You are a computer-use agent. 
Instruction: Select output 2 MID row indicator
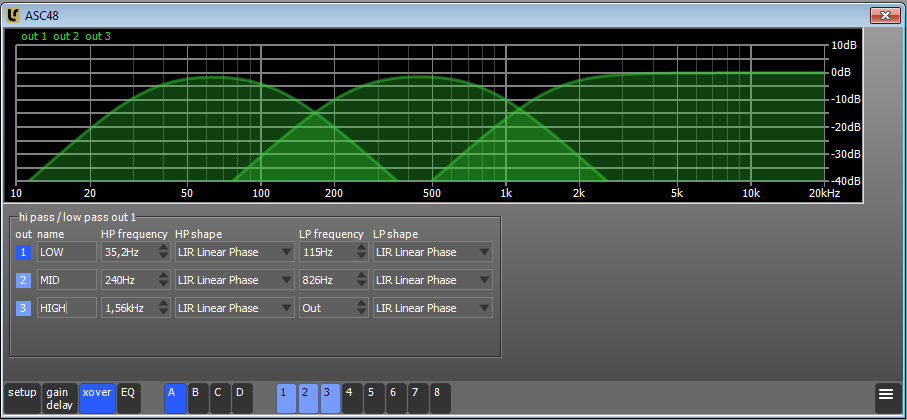pos(23,280)
